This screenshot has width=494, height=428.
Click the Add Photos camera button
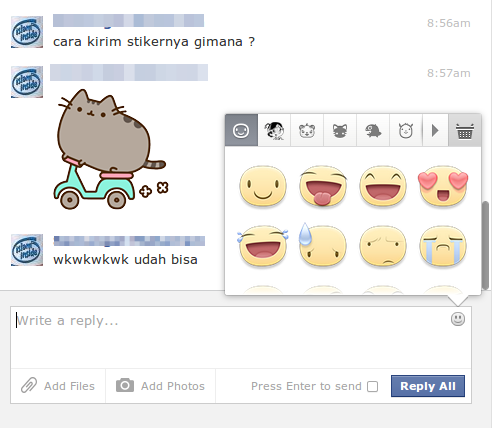tap(160, 386)
